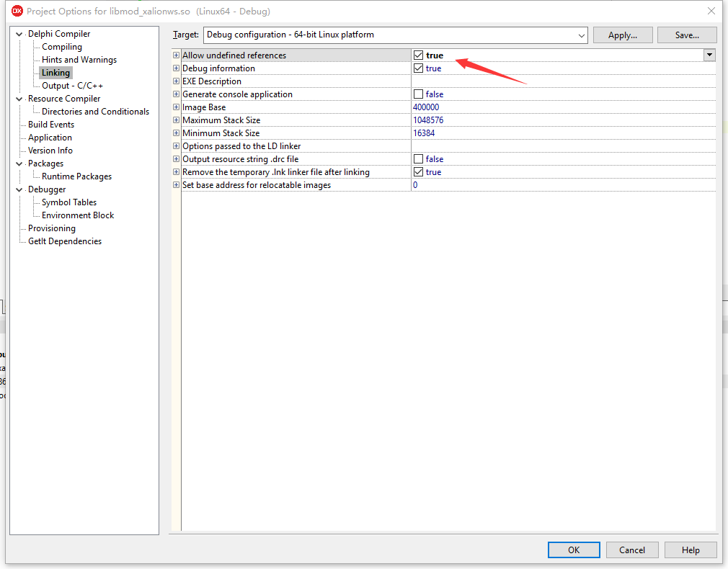This screenshot has height=569, width=728.
Task: Open the Target configuration combo box
Action: [395, 35]
